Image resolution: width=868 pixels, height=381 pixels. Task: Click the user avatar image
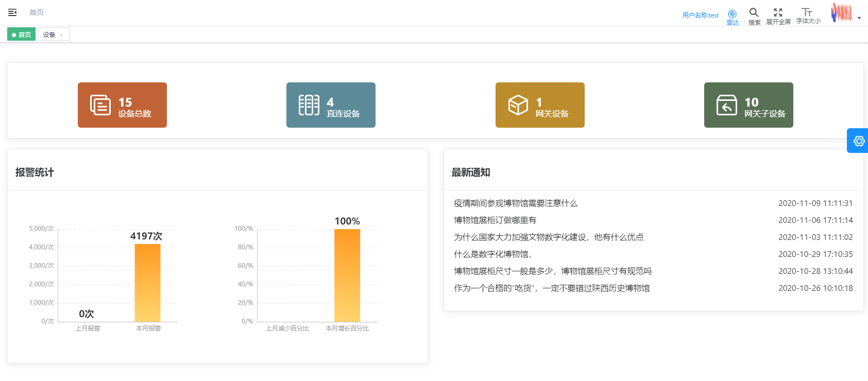pos(841,12)
